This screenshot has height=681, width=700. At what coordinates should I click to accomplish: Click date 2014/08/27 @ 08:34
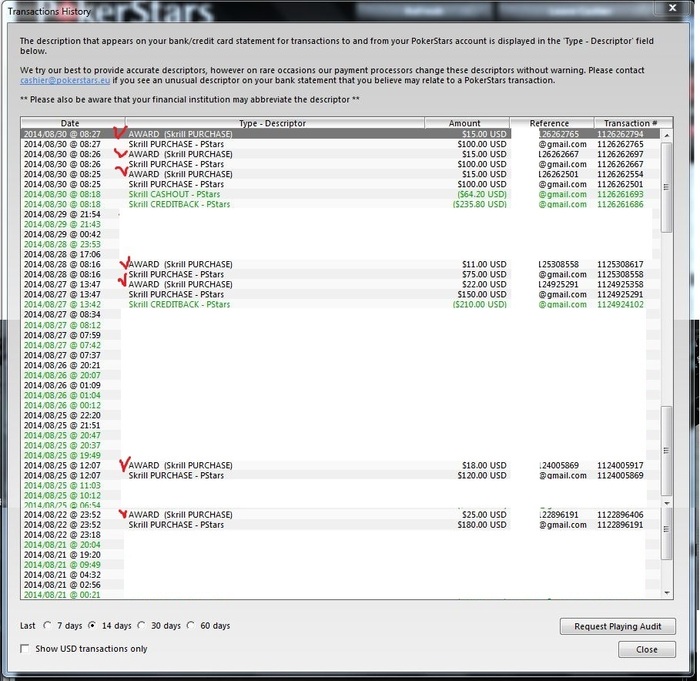pyautogui.click(x=62, y=314)
